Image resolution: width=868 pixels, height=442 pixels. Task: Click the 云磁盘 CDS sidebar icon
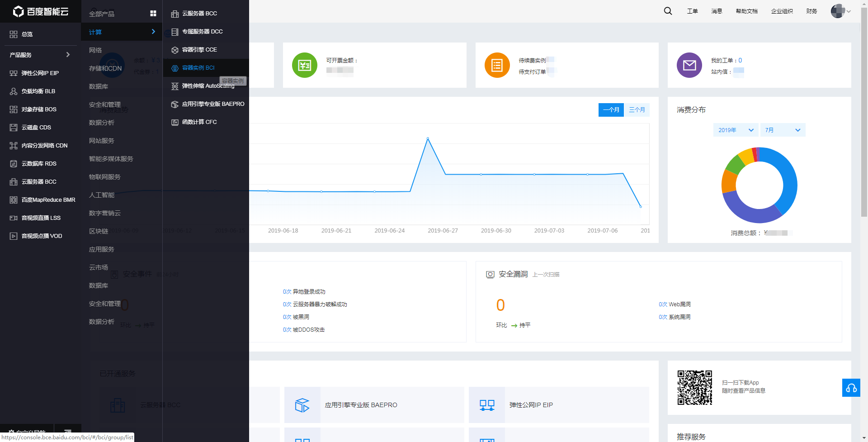click(14, 128)
